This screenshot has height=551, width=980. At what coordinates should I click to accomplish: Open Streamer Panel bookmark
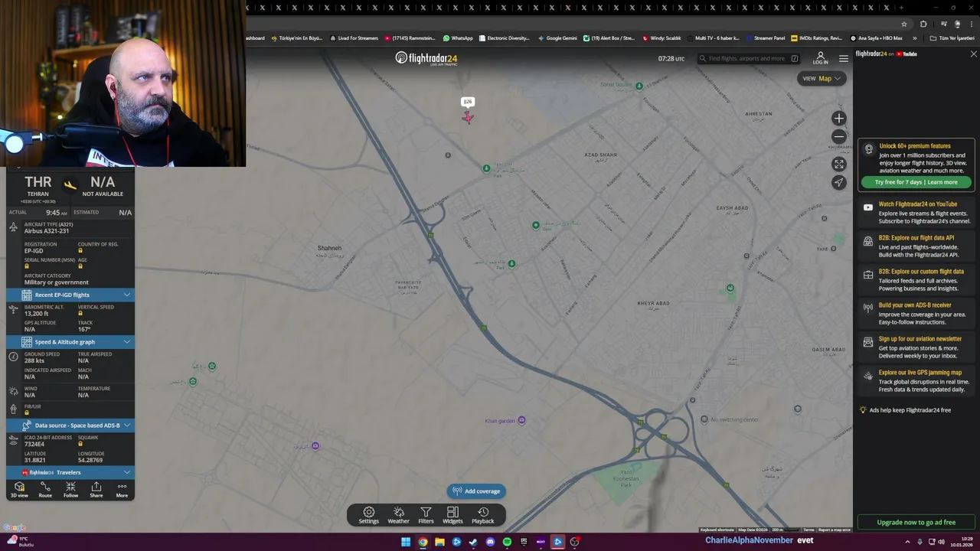[x=765, y=38]
